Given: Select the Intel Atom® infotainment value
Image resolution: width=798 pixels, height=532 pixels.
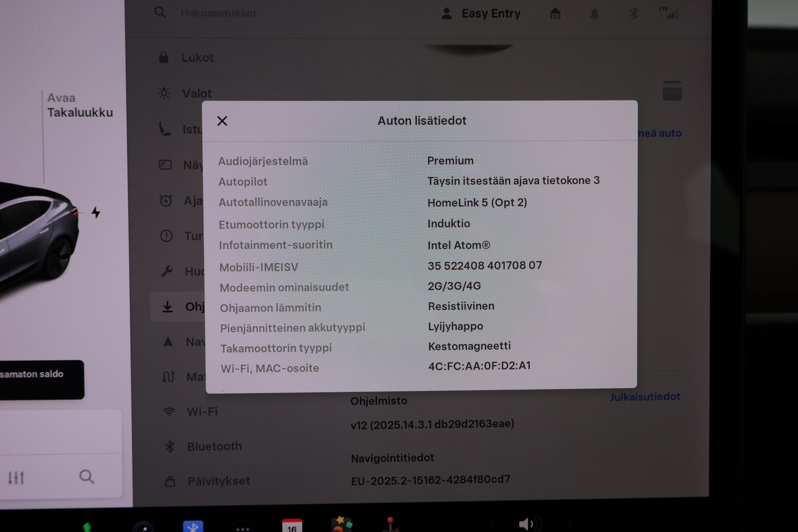Looking at the screenshot, I should [459, 245].
